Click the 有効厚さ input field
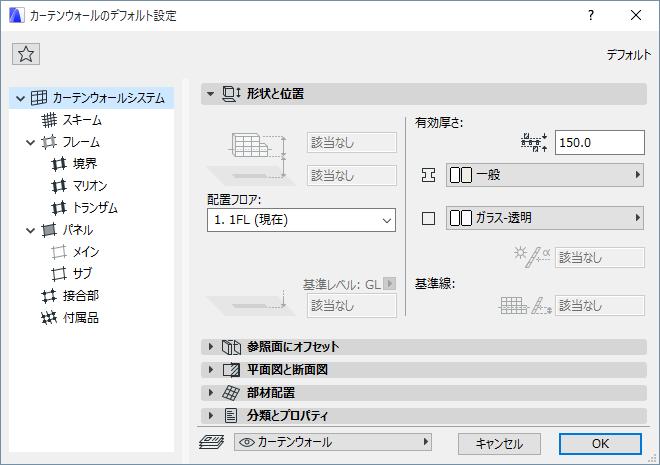This screenshot has width=660, height=465. coord(599,143)
